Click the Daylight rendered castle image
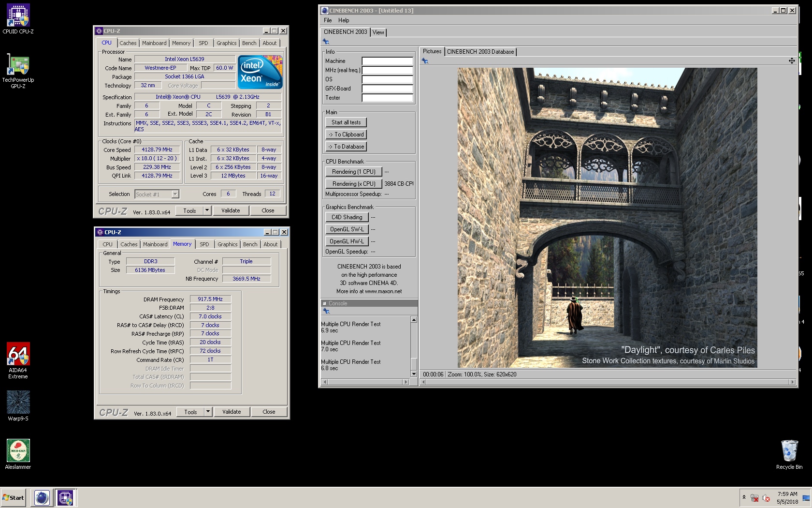812x508 pixels. [x=607, y=217]
